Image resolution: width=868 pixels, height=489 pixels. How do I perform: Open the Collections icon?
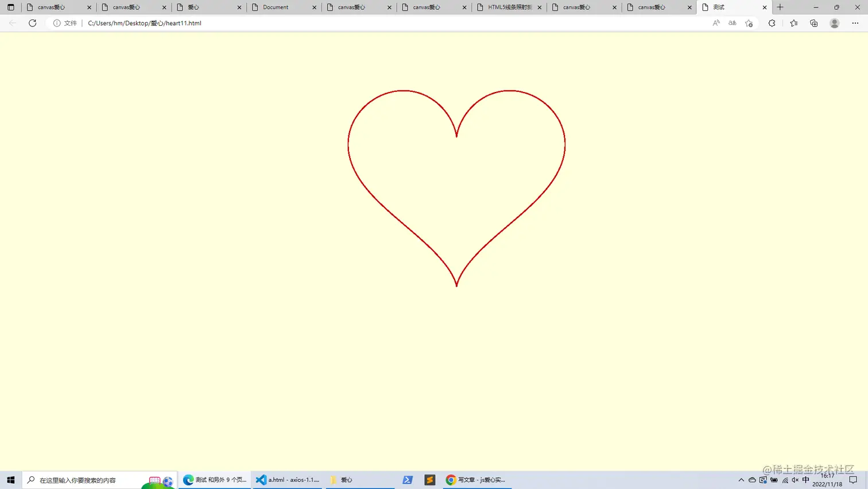tap(813, 23)
